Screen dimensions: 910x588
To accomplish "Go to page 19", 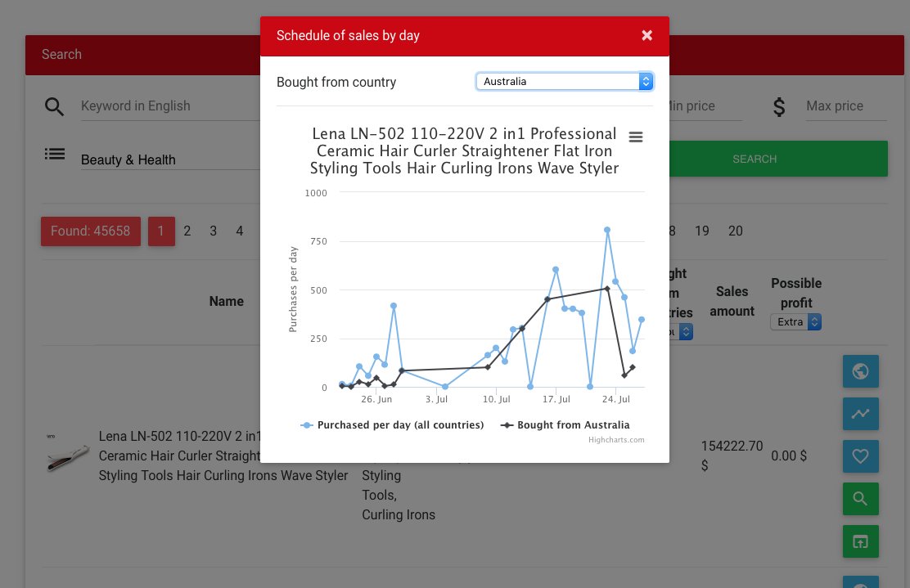I will point(701,231).
